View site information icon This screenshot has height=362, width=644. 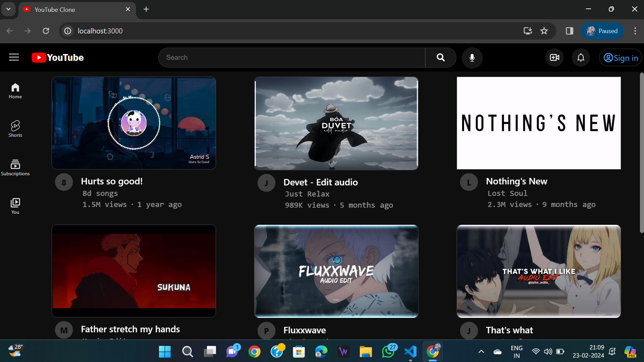pos(68,31)
